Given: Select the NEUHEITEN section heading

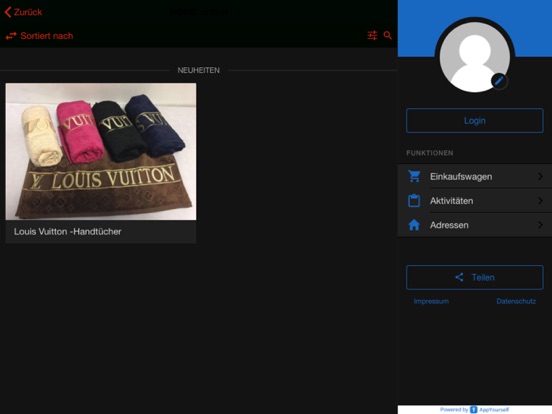Looking at the screenshot, I should click(x=199, y=70).
